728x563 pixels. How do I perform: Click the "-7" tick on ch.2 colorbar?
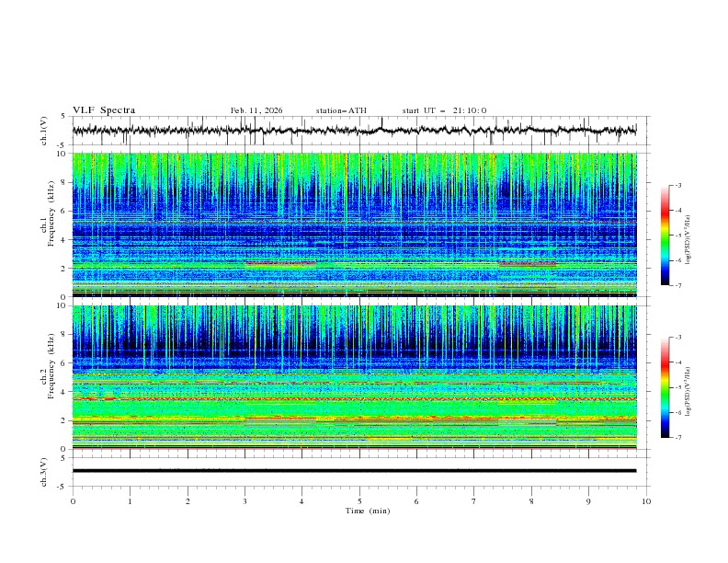677,438
